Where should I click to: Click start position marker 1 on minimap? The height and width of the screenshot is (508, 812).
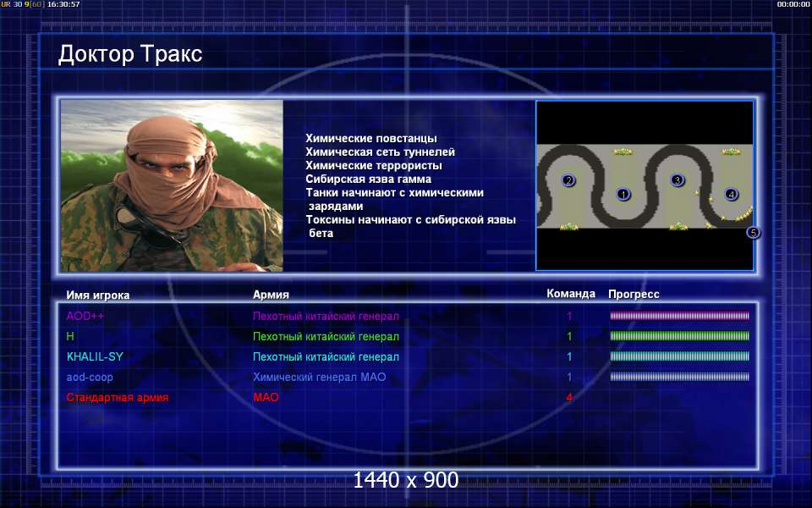(623, 195)
